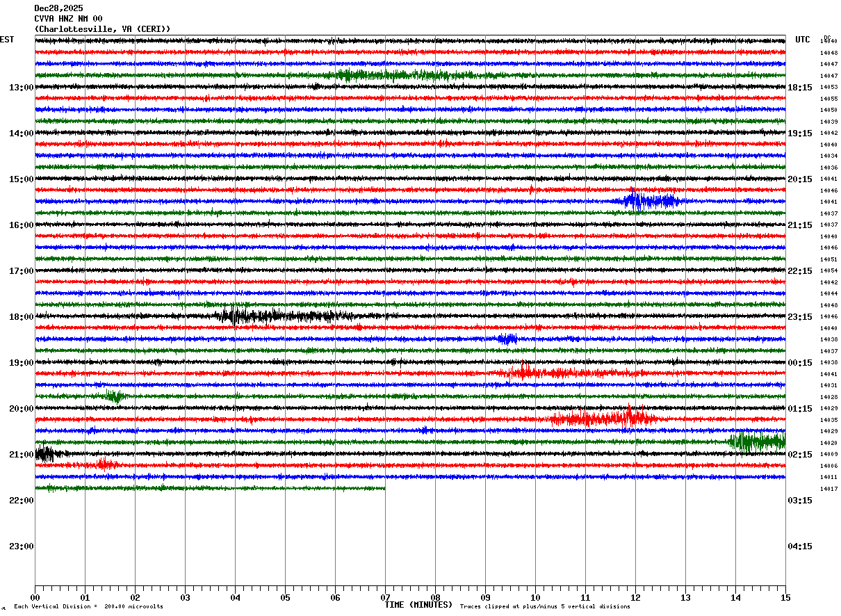Select the DC offset value 14051
This screenshot has height=616, width=841.
tap(828, 259)
